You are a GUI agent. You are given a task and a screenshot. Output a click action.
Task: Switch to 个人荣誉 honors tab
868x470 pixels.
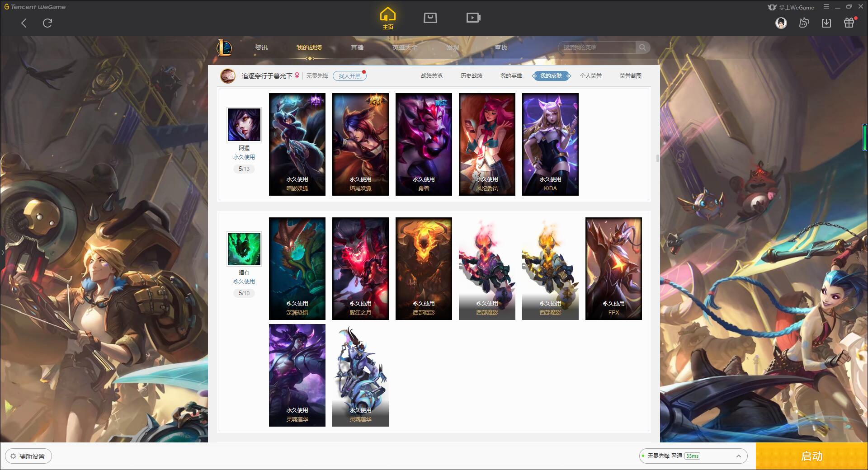[591, 76]
